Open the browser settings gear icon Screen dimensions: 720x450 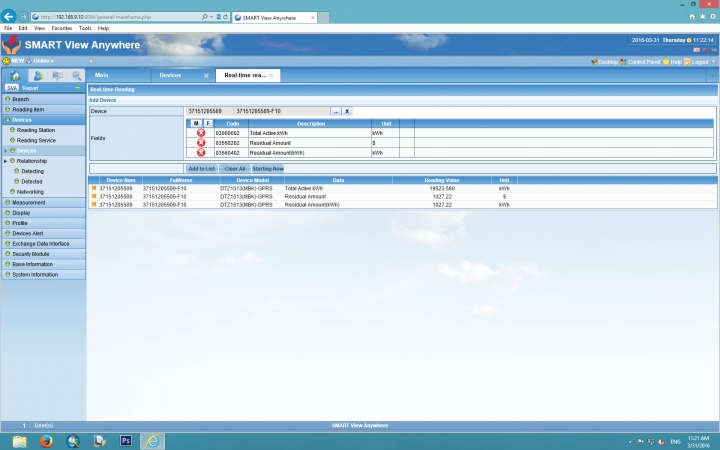712,17
